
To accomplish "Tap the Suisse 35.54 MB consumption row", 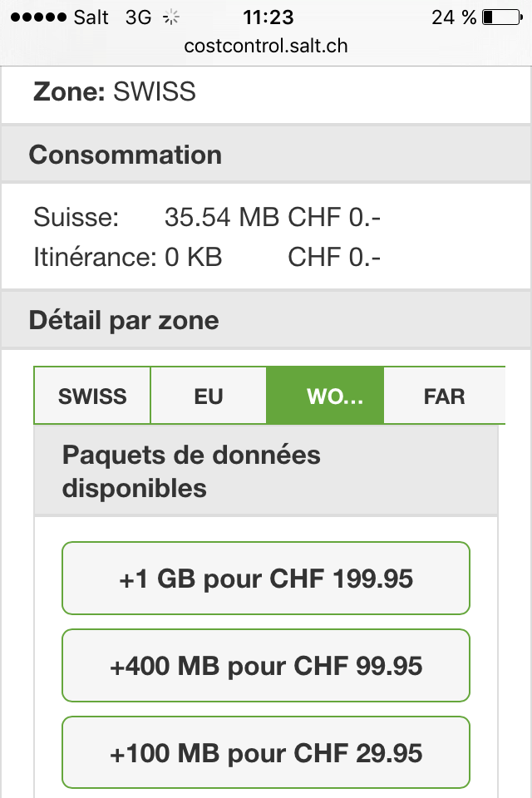I will click(207, 217).
